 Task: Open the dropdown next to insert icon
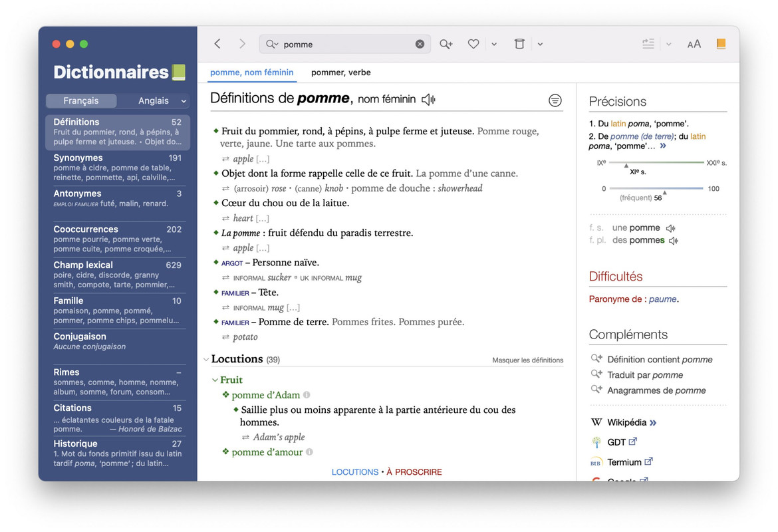click(669, 44)
